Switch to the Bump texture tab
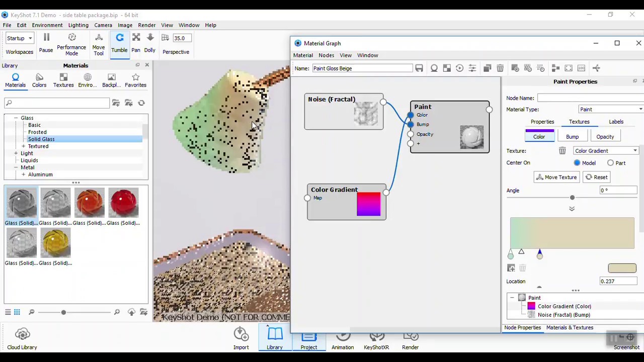This screenshot has height=362, width=644. (x=572, y=137)
